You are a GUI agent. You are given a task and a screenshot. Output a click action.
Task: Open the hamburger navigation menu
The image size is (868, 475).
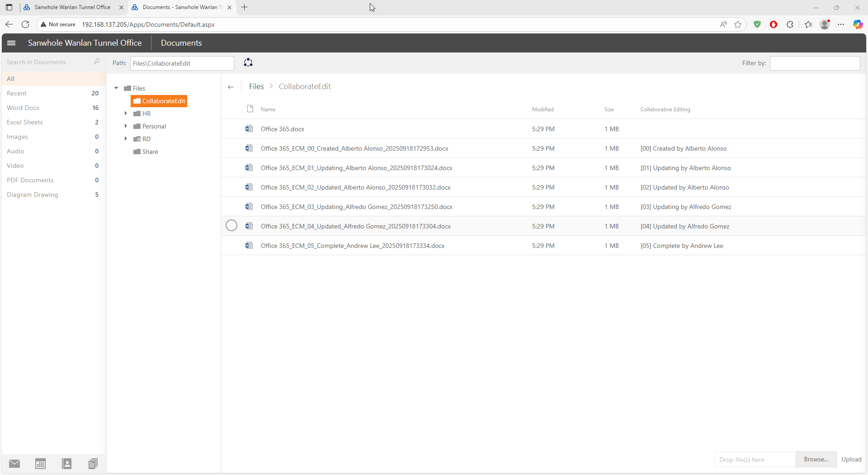coord(11,43)
